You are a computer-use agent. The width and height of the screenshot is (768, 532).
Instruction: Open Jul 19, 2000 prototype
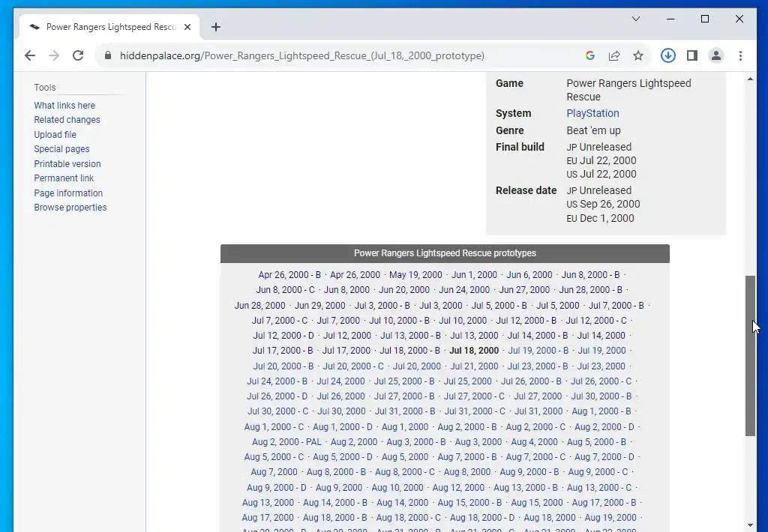pos(602,351)
